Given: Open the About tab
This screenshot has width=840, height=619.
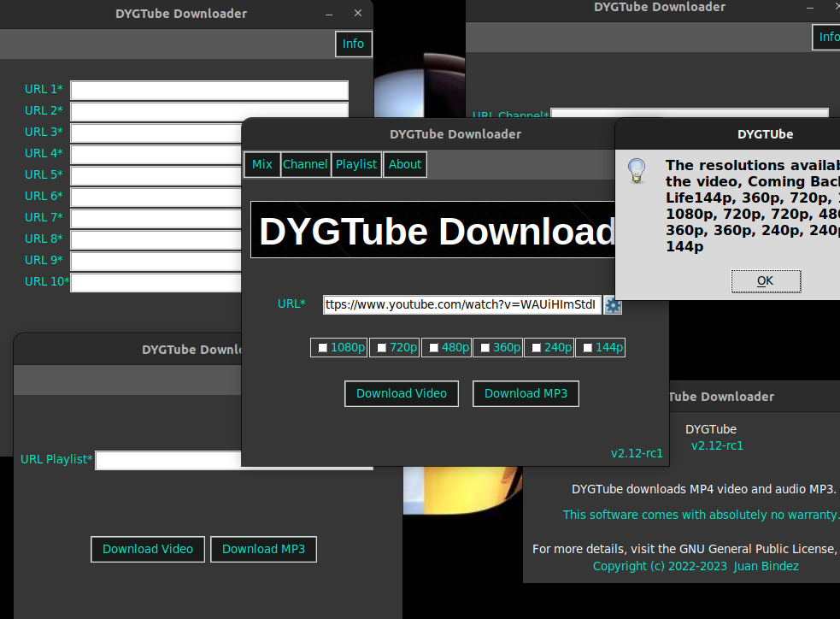Looking at the screenshot, I should click(x=405, y=164).
